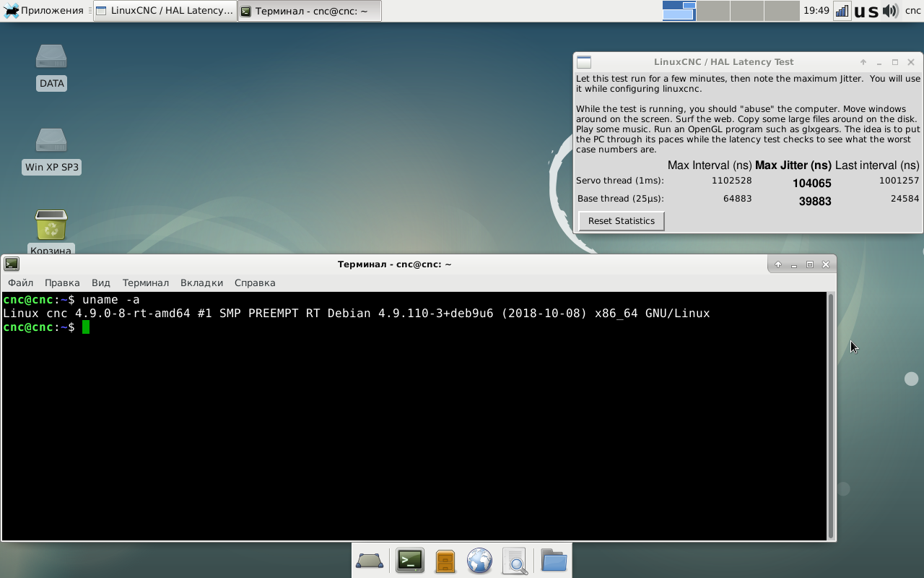Roll up the terminal window with the arrow button

tap(778, 264)
